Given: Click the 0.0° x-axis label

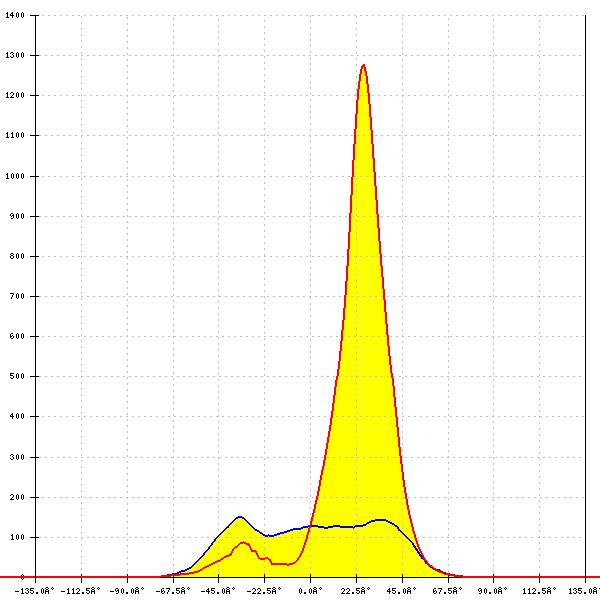Looking at the screenshot, I should (311, 591).
